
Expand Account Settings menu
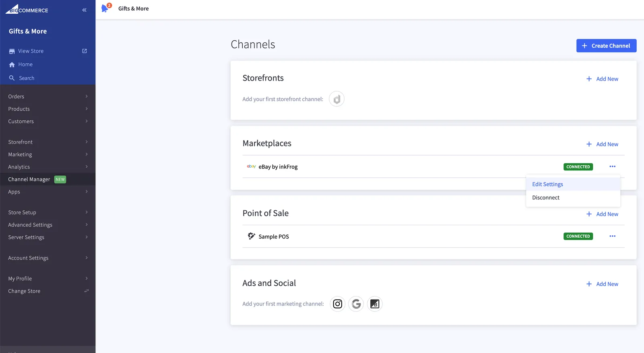pyautogui.click(x=47, y=258)
